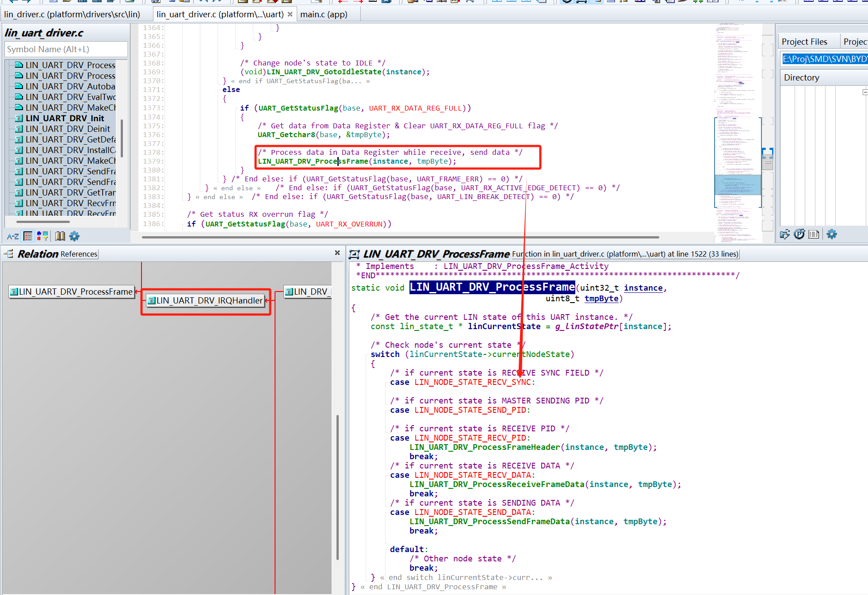The height and width of the screenshot is (595, 868).
Task: Open project folder icon in Project Files panel
Action: [785, 234]
